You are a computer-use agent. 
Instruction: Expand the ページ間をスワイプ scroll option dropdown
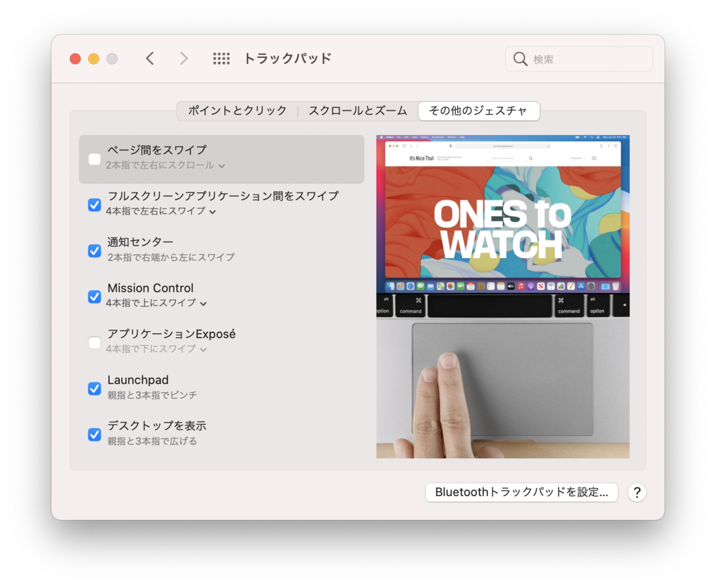point(223,167)
